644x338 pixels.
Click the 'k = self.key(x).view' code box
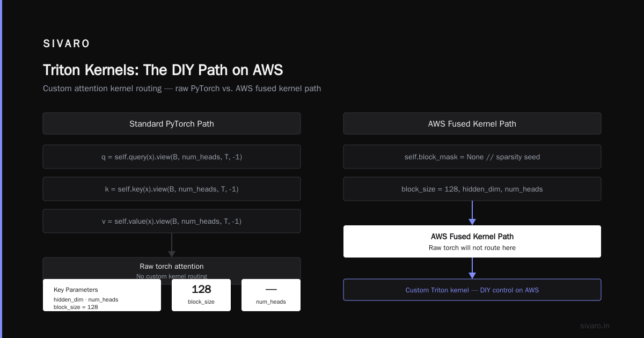tap(172, 189)
